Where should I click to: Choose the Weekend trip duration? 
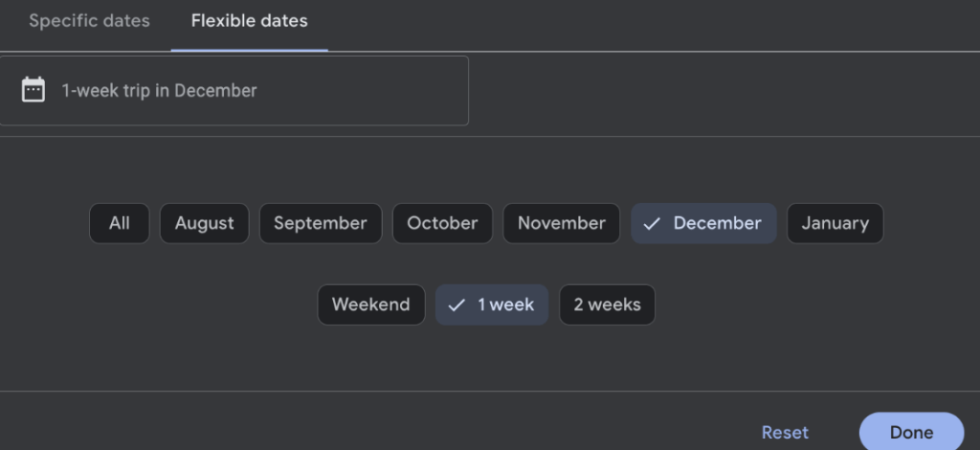click(371, 305)
